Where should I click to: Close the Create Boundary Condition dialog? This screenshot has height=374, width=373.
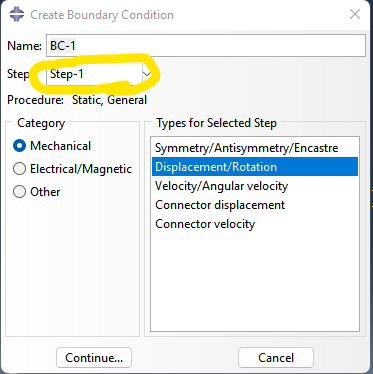(355, 14)
